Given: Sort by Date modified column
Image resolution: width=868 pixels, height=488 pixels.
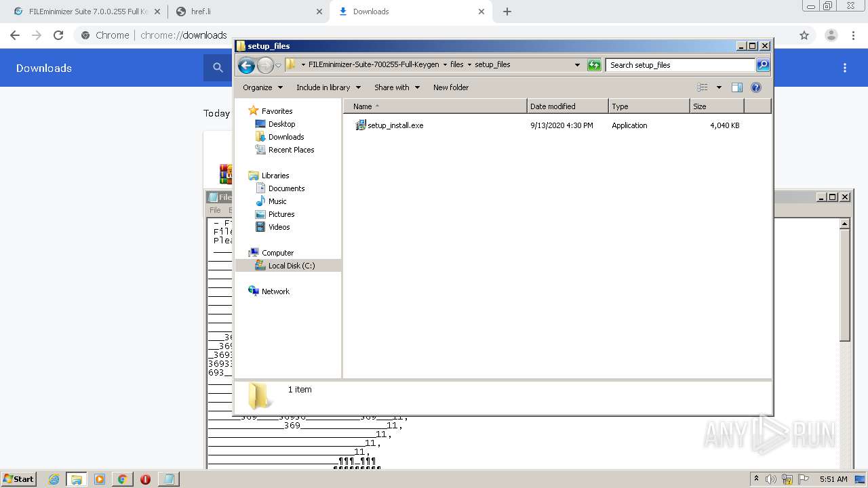Looking at the screenshot, I should [568, 106].
